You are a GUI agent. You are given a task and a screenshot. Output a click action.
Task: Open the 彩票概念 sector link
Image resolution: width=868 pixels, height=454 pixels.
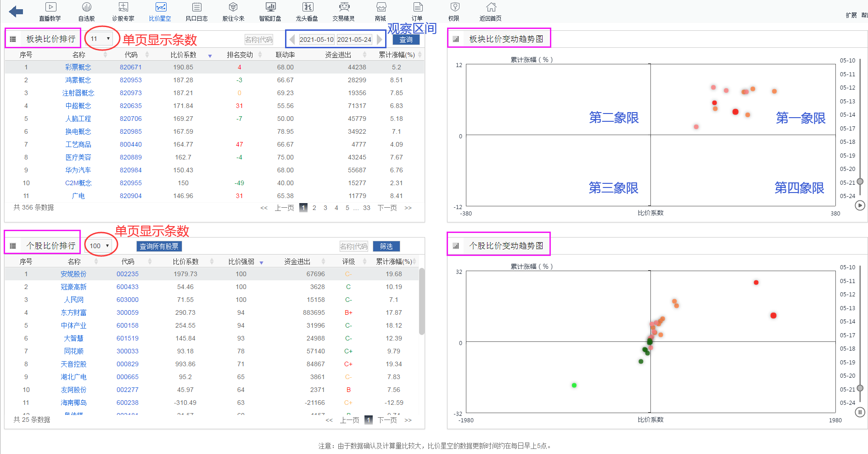(78, 67)
